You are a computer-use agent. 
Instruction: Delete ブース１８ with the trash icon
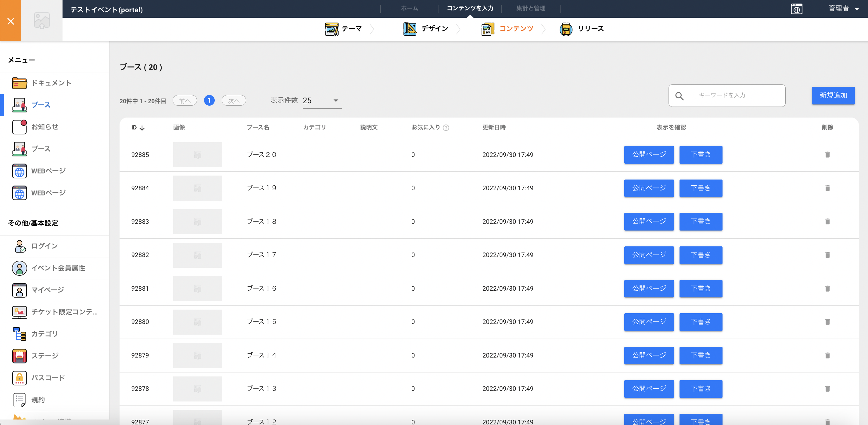pos(827,221)
